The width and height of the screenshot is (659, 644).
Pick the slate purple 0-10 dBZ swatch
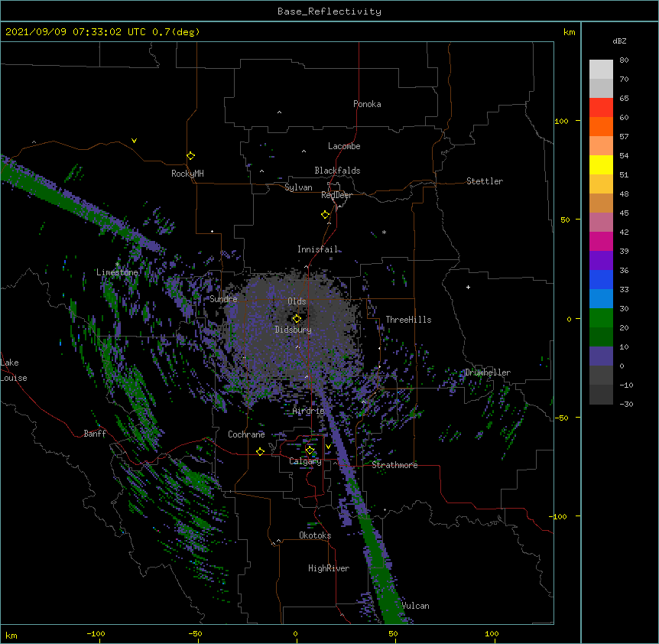(x=601, y=356)
